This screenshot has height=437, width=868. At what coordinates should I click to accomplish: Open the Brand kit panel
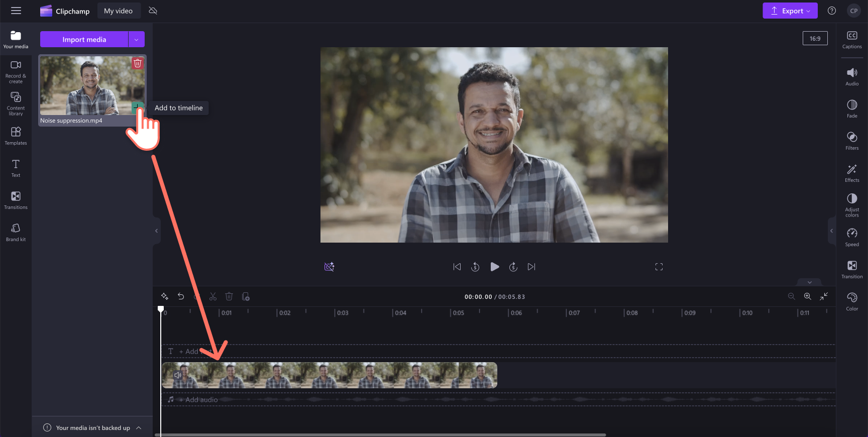[x=16, y=232]
